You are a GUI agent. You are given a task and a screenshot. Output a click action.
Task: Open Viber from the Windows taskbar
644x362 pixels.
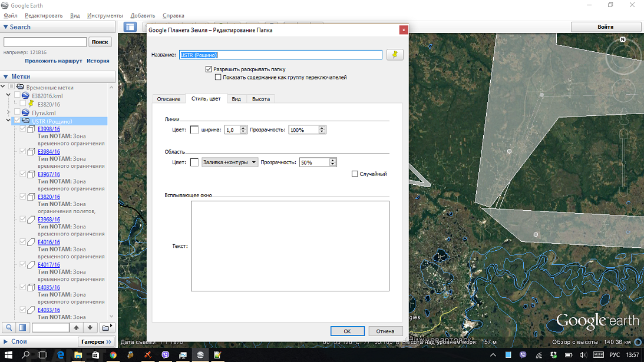166,355
